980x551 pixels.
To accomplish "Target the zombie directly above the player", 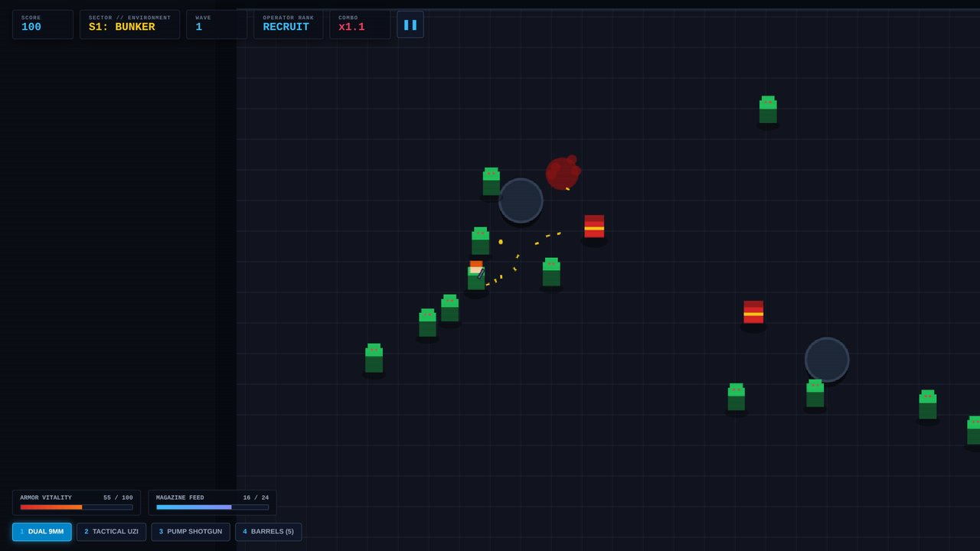I will 480,241.
